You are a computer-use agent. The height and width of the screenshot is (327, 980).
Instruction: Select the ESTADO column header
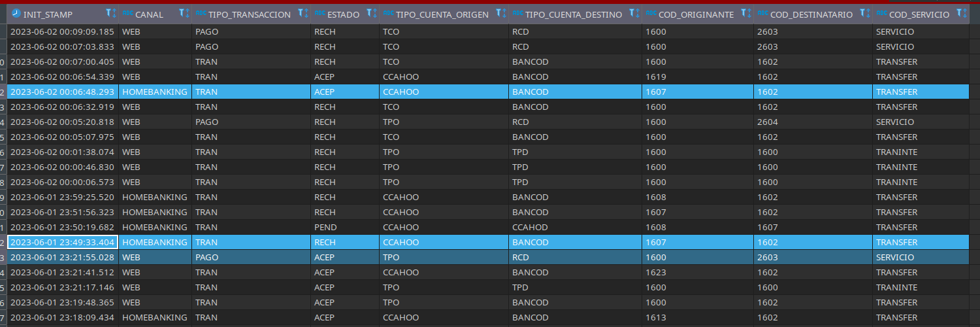pyautogui.click(x=346, y=14)
